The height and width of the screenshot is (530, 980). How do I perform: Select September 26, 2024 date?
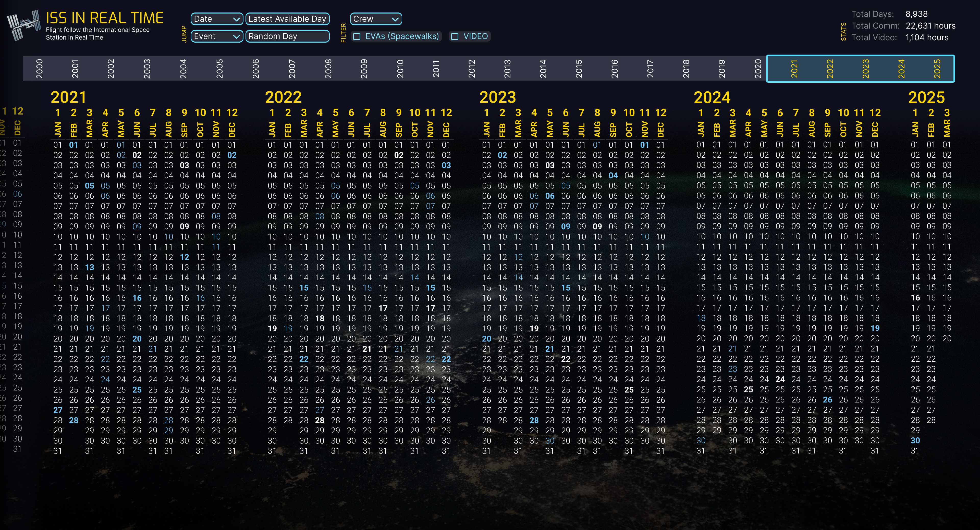(828, 400)
